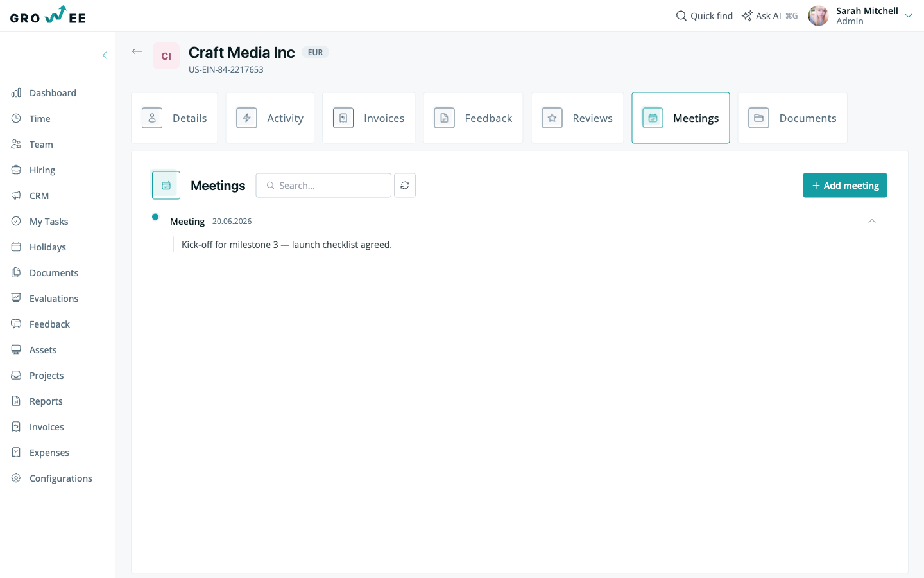
Task: Click the My Tasks checkmark icon
Action: 16,221
